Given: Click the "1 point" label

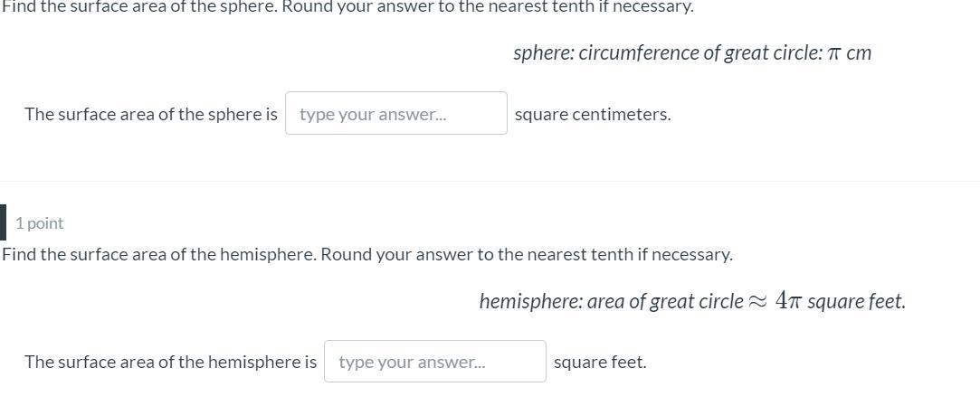Looking at the screenshot, I should tap(40, 223).
